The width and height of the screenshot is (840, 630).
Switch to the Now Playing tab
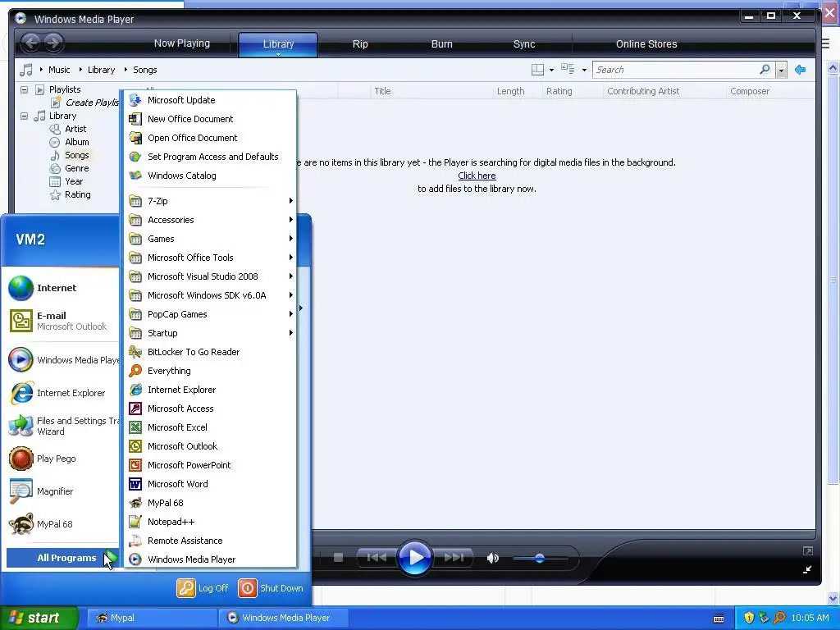[x=181, y=43]
